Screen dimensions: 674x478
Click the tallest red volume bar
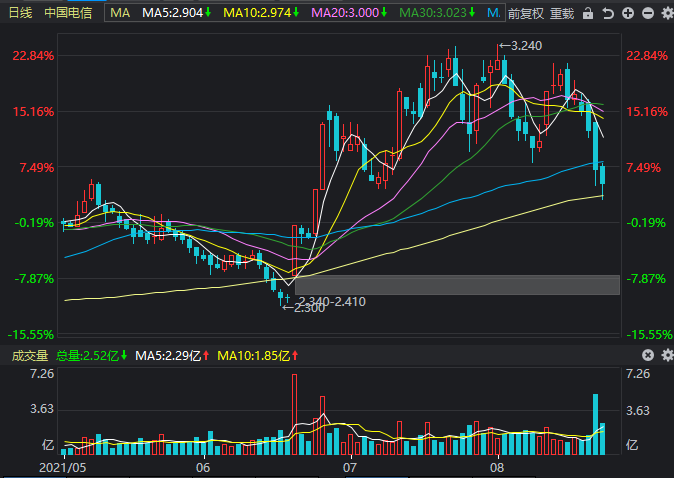coord(294,414)
